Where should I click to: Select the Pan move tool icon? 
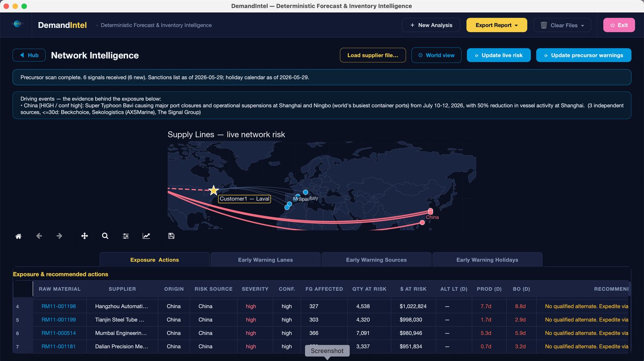tap(85, 236)
